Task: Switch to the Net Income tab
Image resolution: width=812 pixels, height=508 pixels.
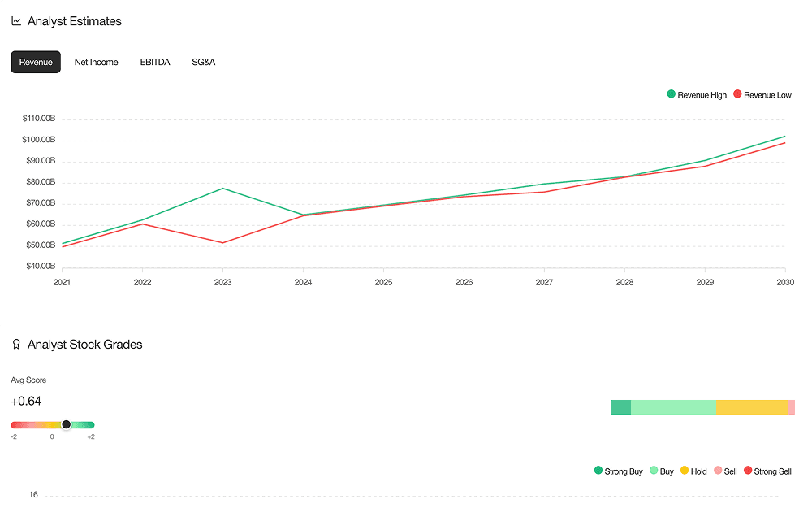Action: (x=97, y=63)
